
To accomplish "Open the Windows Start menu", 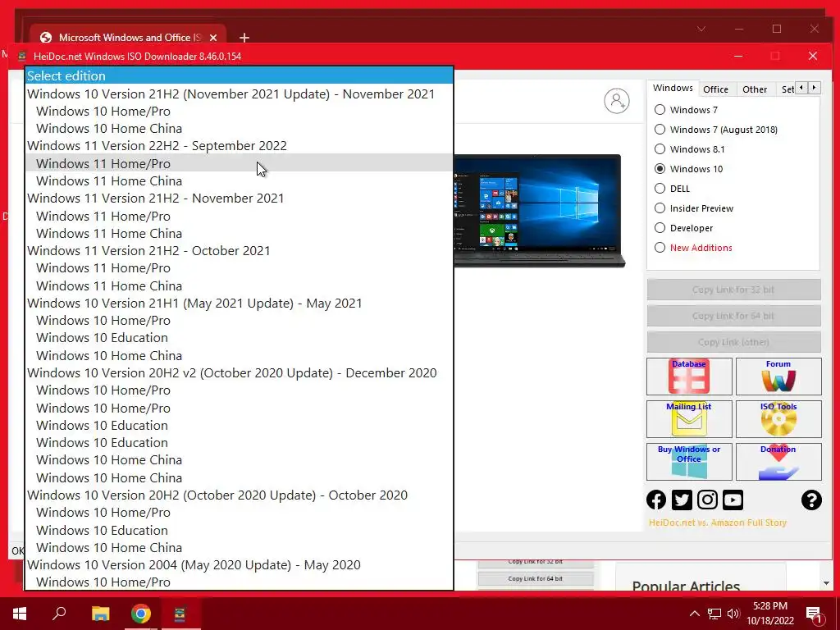I will click(20, 614).
